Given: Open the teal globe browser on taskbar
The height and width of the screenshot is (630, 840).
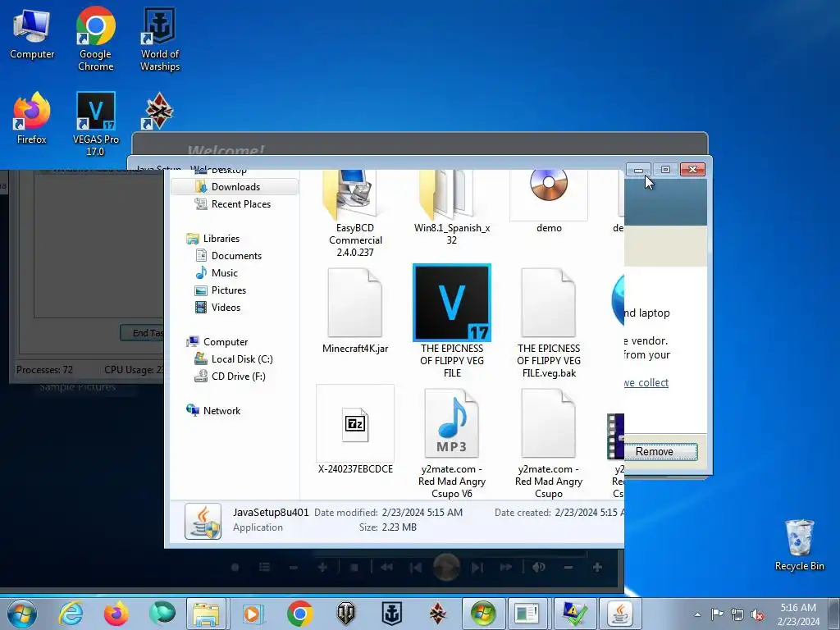Looking at the screenshot, I should (x=162, y=614).
